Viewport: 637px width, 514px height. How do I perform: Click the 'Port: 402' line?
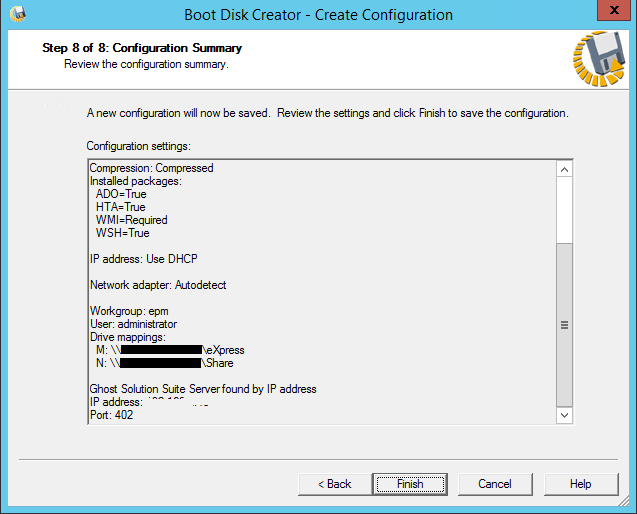[111, 415]
